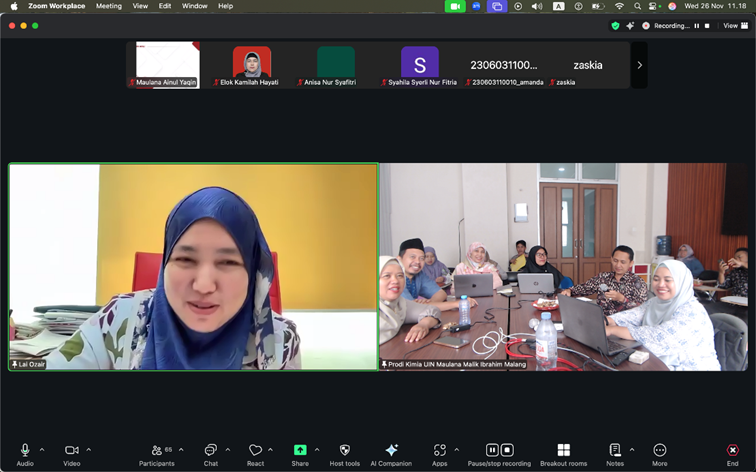
Task: Open the Chat panel
Action: point(210,450)
